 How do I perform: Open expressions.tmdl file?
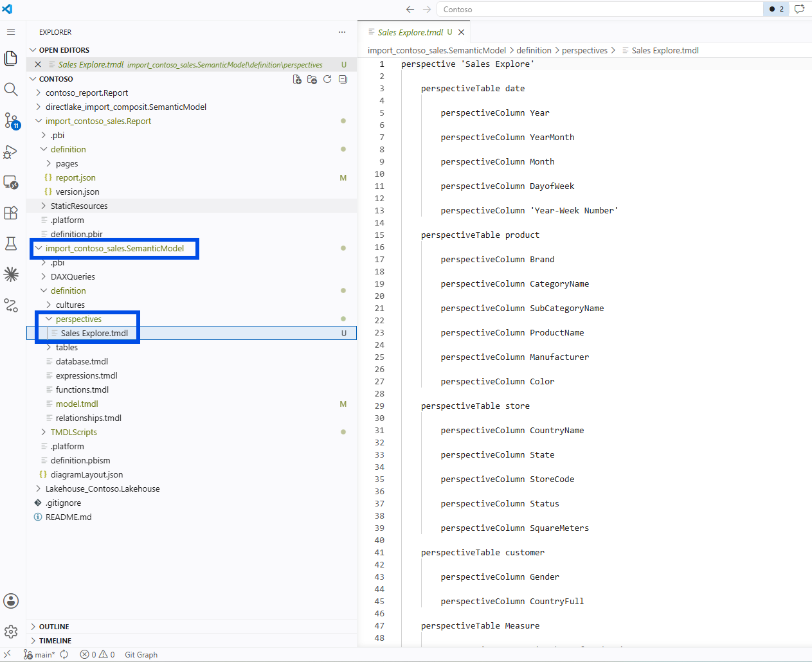(x=86, y=375)
